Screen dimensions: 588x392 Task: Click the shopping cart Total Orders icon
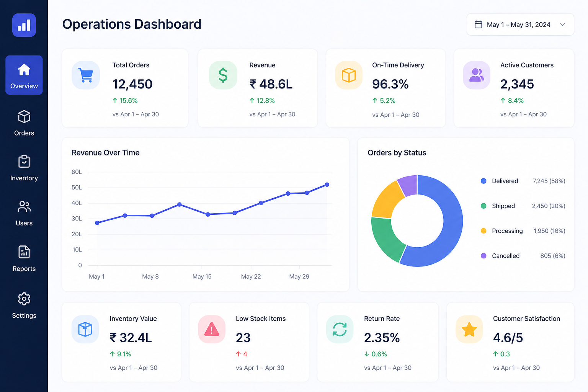(x=86, y=75)
